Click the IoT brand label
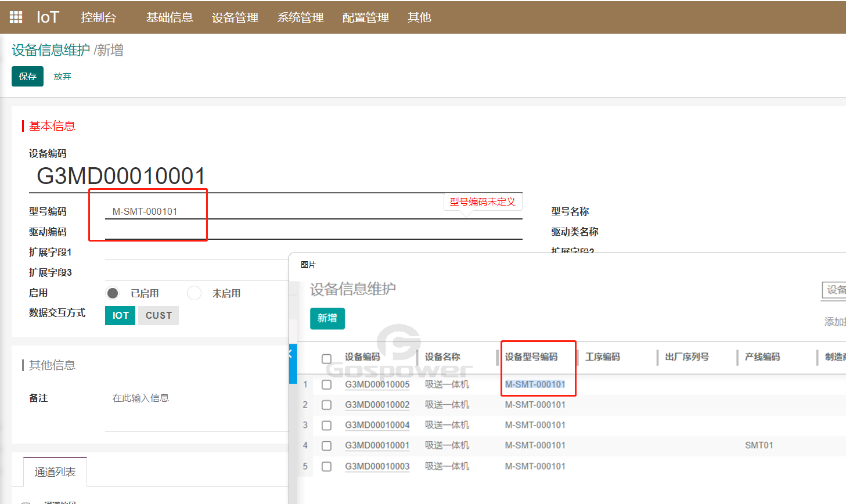Image resolution: width=846 pixels, height=504 pixels. [48, 17]
